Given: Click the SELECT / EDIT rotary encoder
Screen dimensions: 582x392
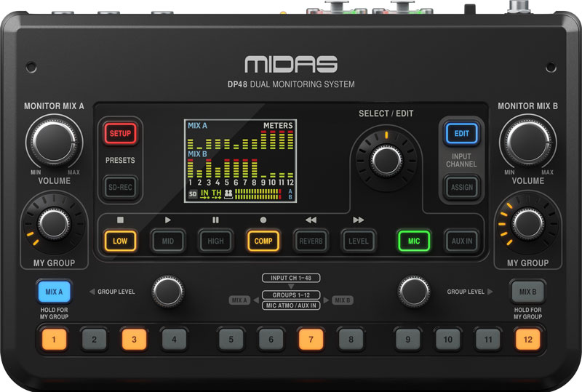Looking at the screenshot, I should [x=386, y=160].
